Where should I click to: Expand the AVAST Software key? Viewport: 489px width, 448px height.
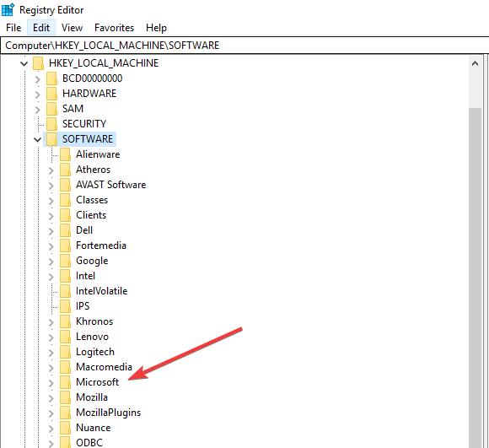[x=51, y=185]
